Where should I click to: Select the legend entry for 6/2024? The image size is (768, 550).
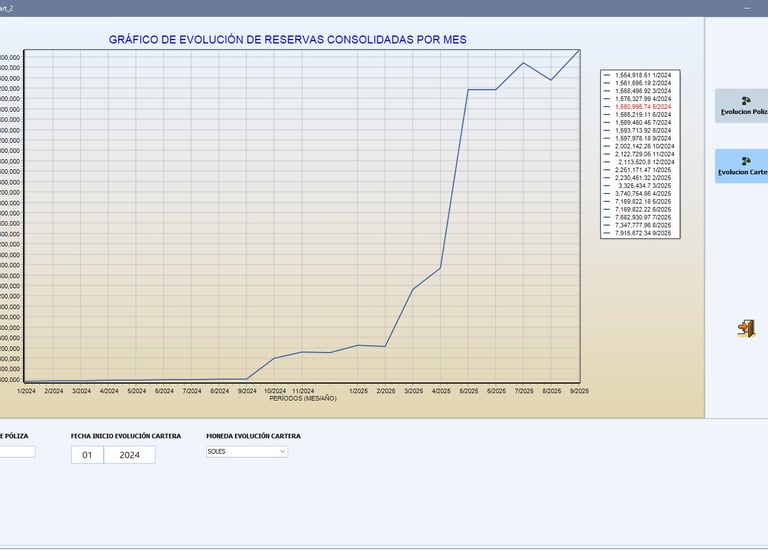(x=638, y=115)
